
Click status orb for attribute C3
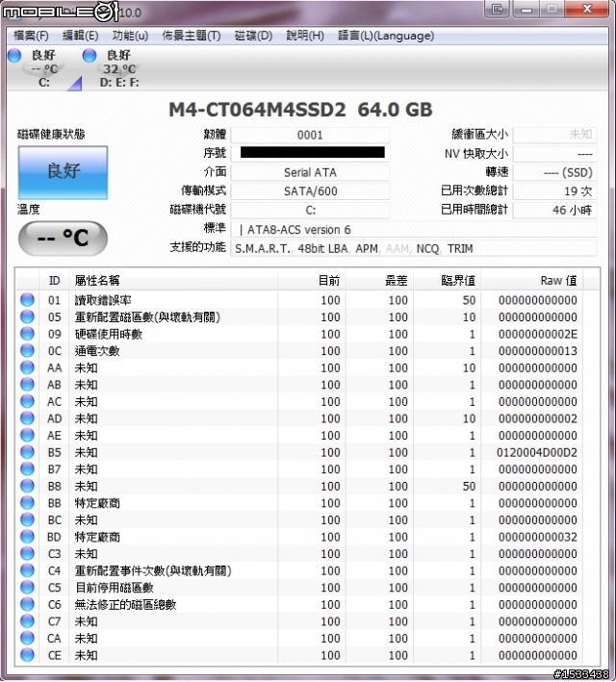point(27,554)
